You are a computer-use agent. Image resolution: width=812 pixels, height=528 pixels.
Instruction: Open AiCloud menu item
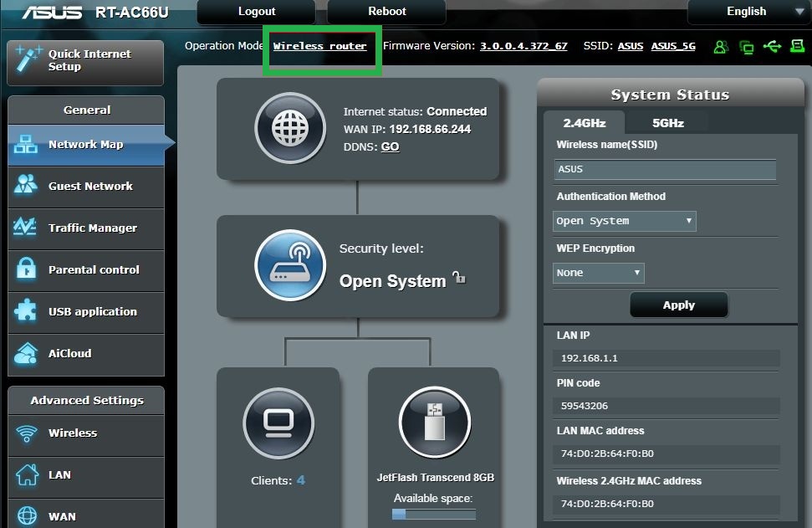click(86, 355)
